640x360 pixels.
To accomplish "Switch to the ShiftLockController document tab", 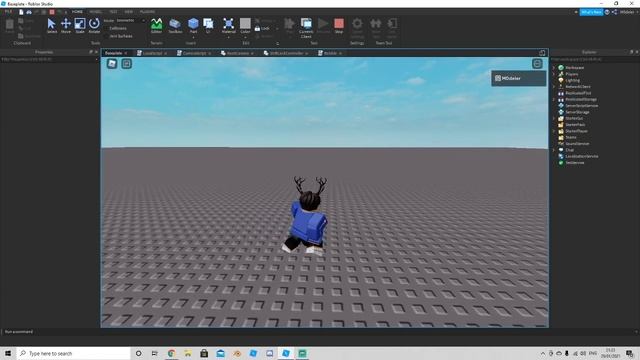I will tap(286, 53).
